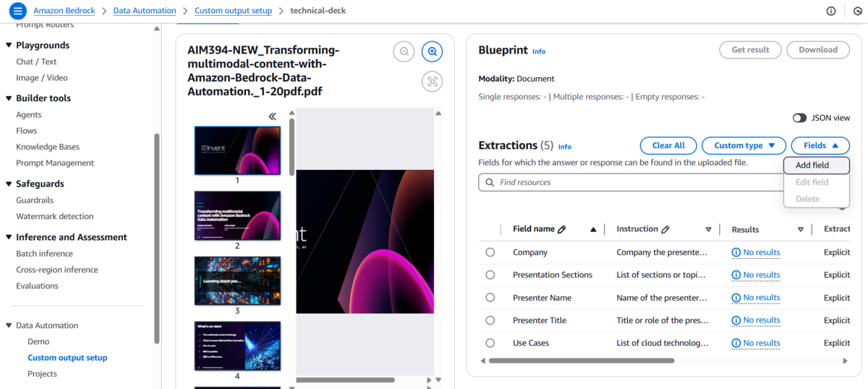Click the zoom out magnifier icon
The image size is (868, 389).
pos(404,51)
